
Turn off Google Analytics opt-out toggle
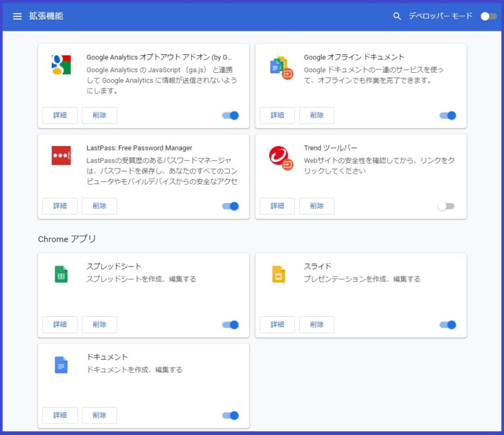pyautogui.click(x=231, y=115)
